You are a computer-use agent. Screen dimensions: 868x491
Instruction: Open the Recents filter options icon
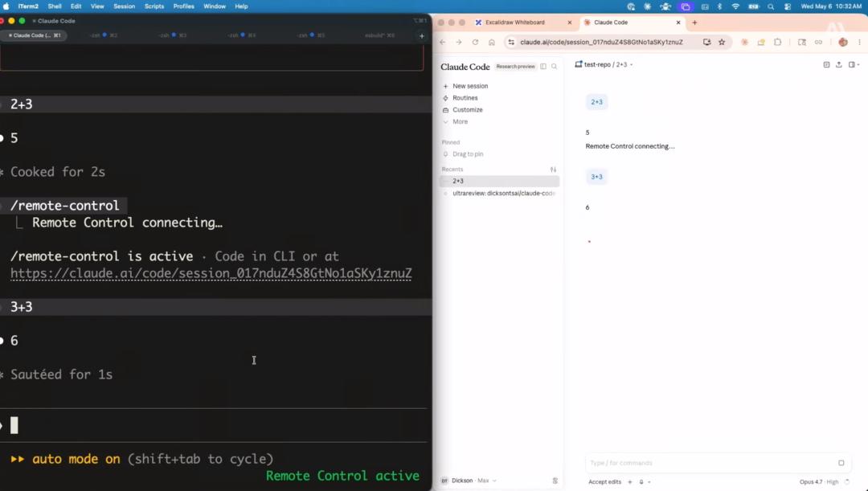click(553, 170)
